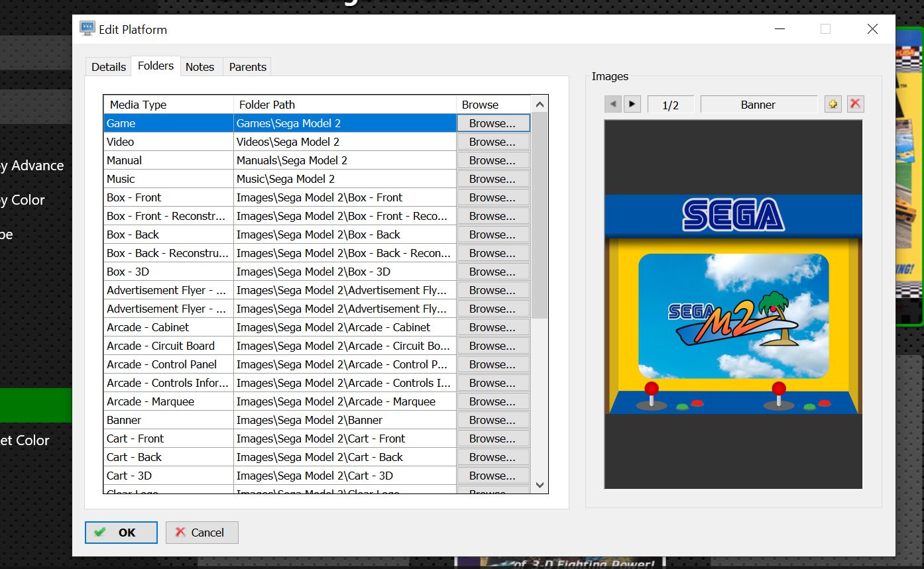Image resolution: width=924 pixels, height=569 pixels.
Task: Click the scroll down arrow in folder list
Action: 540,485
